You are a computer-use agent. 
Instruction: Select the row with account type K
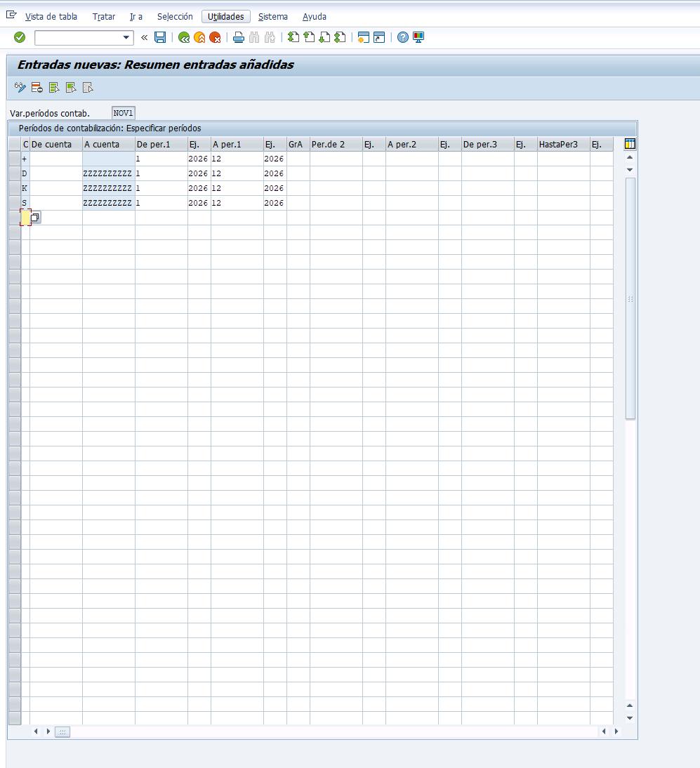point(15,188)
